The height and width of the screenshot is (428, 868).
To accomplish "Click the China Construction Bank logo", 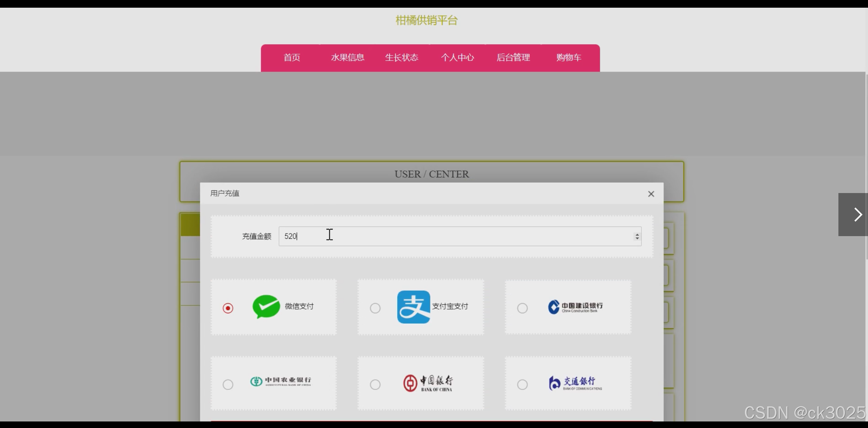I will 575,307.
